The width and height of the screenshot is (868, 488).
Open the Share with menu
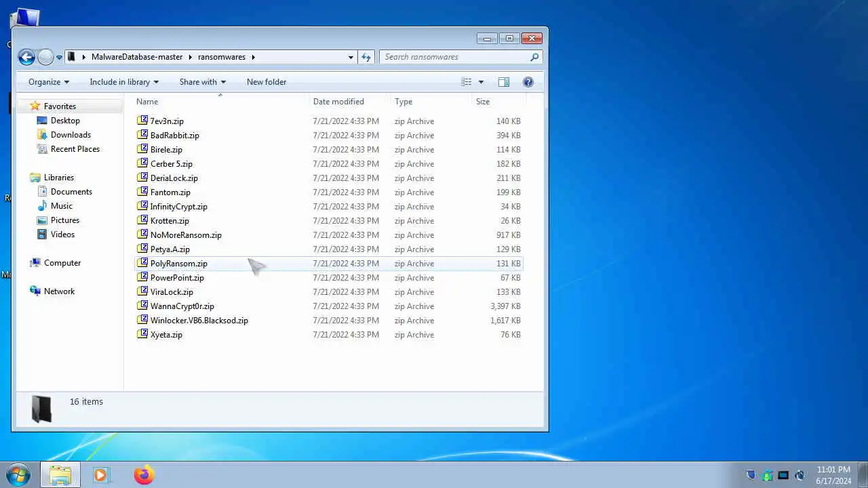pos(203,82)
